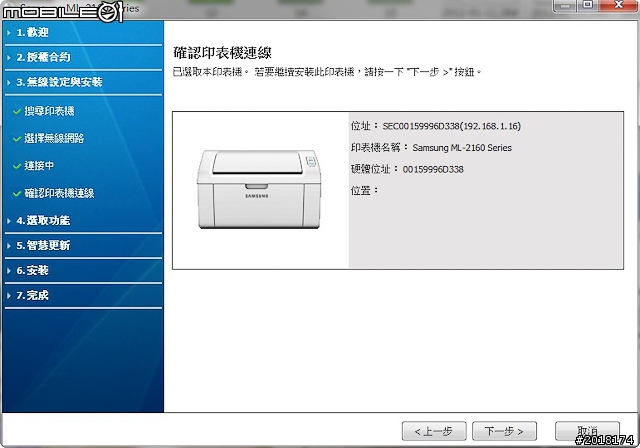Select the 搜尋印表機 sub-step

[x=49, y=111]
